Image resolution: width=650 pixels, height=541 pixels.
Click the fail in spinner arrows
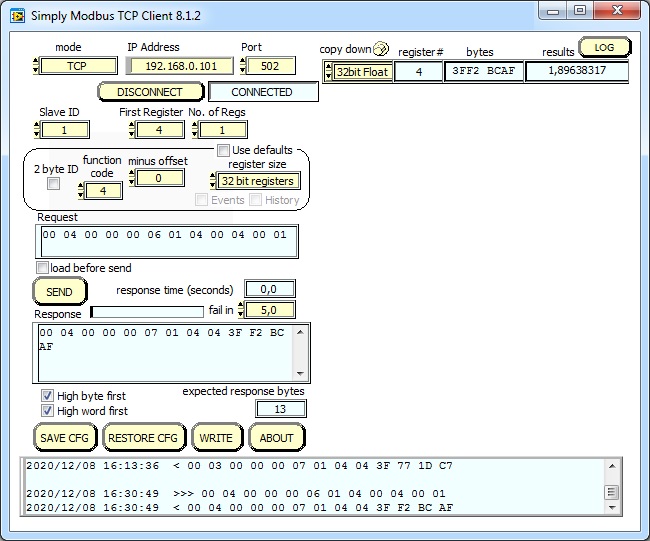pos(241,310)
